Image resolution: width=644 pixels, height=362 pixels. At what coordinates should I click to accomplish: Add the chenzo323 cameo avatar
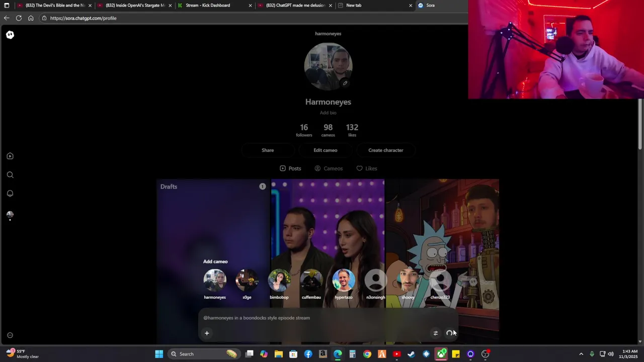[440, 281]
